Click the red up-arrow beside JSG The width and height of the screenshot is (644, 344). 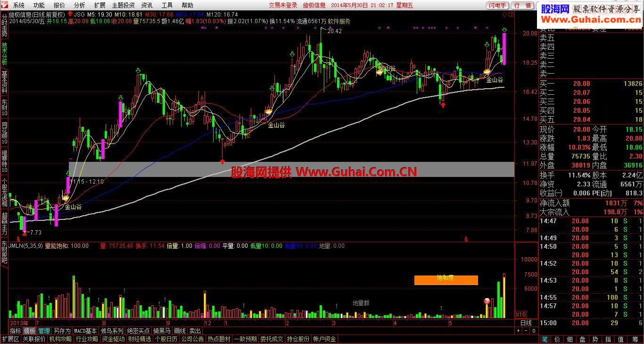(70, 14)
